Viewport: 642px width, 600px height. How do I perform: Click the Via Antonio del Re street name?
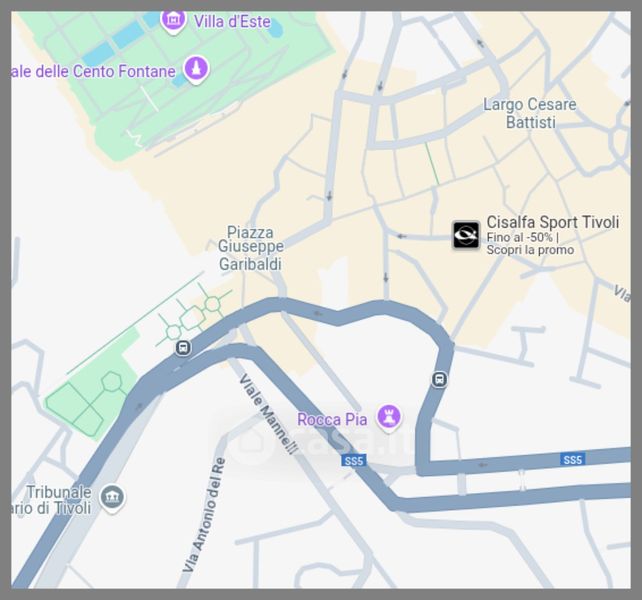(x=204, y=514)
